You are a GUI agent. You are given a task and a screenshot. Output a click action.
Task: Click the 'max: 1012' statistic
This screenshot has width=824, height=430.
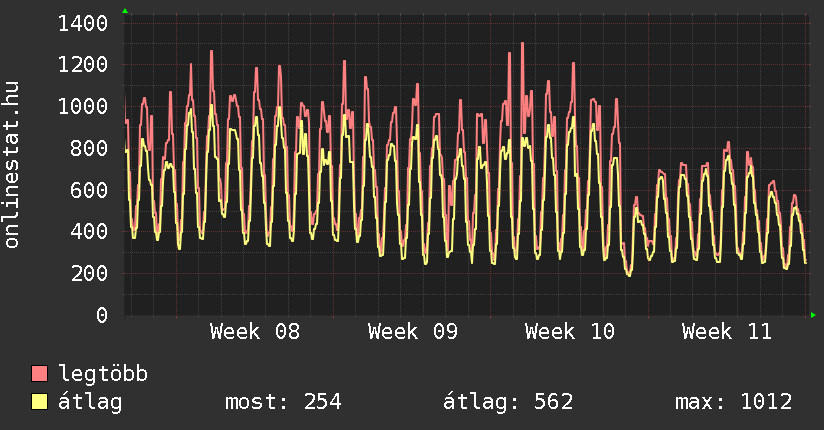pyautogui.click(x=734, y=402)
